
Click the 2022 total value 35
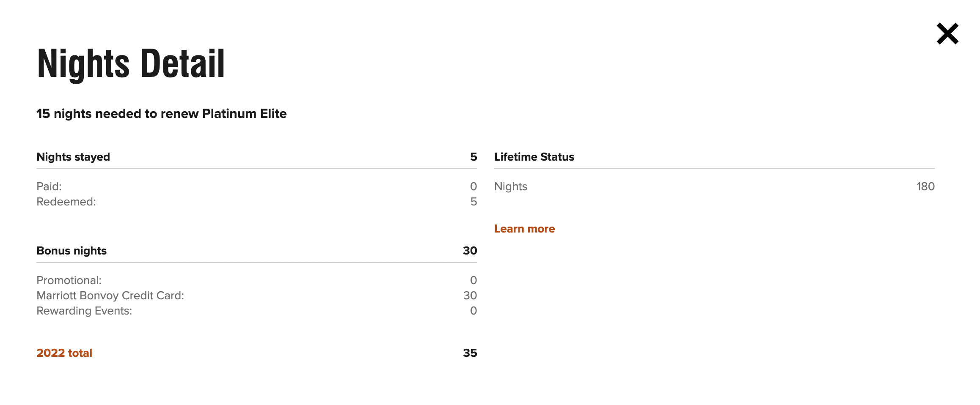coord(470,353)
